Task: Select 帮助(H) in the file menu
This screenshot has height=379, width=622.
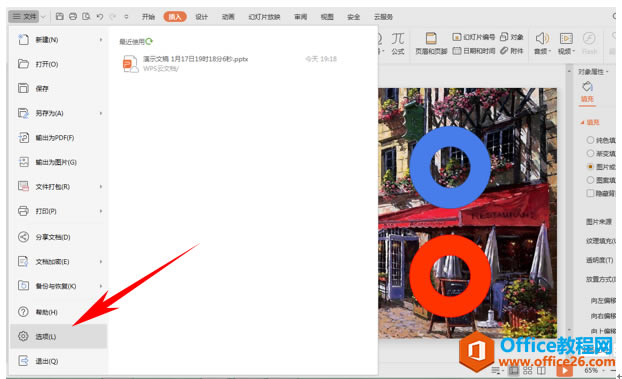Action: tap(59, 312)
